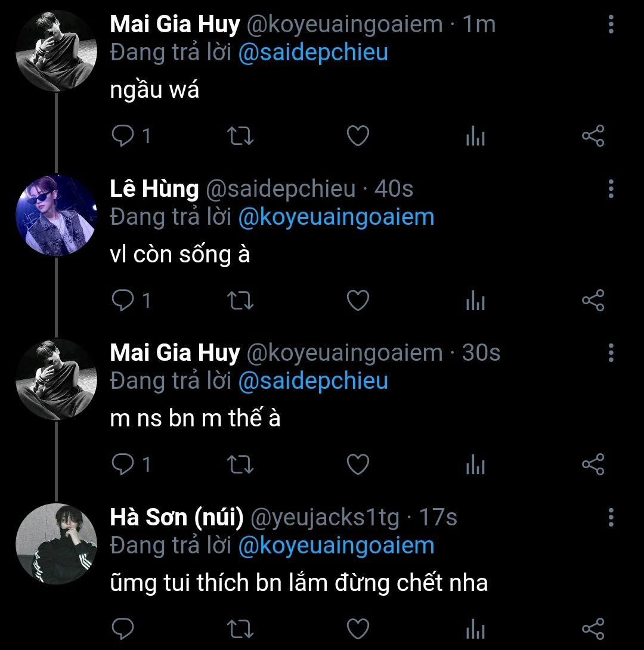The image size is (644, 650).
Task: Open Hà Sơn (núi) profile avatar
Action: coord(56,544)
